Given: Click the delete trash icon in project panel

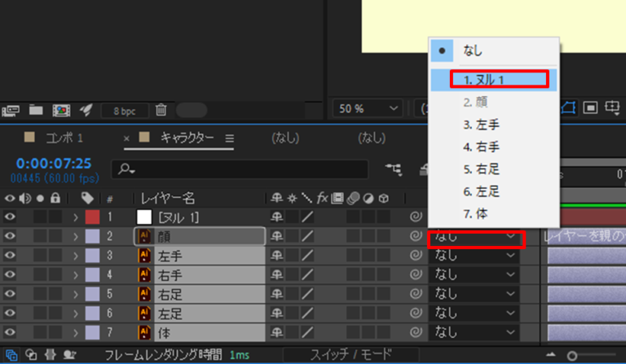Looking at the screenshot, I should [161, 109].
